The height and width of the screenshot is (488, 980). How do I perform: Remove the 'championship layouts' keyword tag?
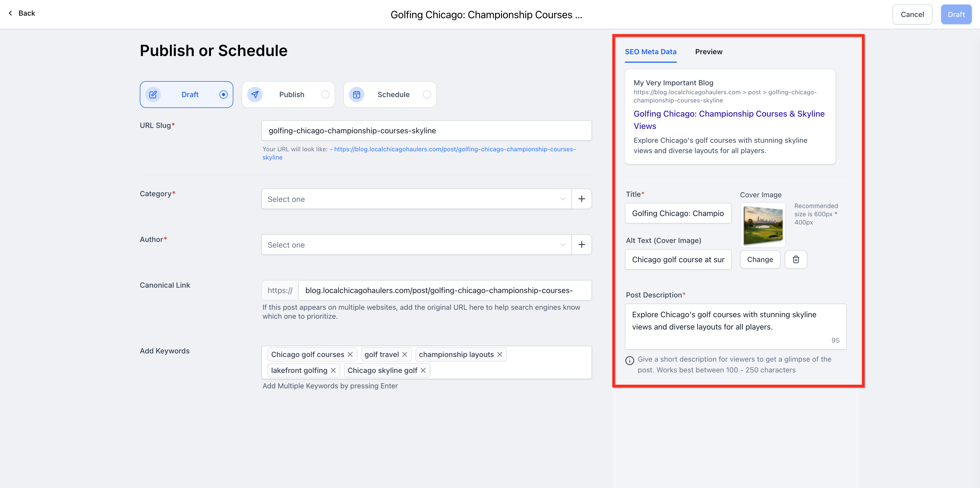[x=500, y=354]
